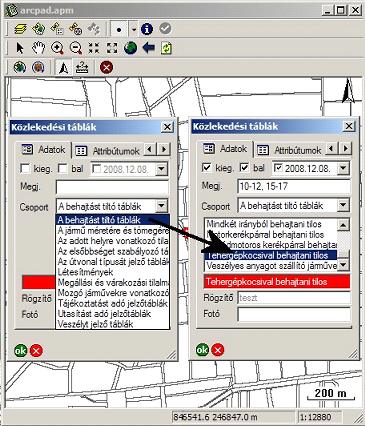Viewport: 365px width, 426px height.
Task: Switch to Adatok tab in left dialog
Action: click(x=44, y=150)
